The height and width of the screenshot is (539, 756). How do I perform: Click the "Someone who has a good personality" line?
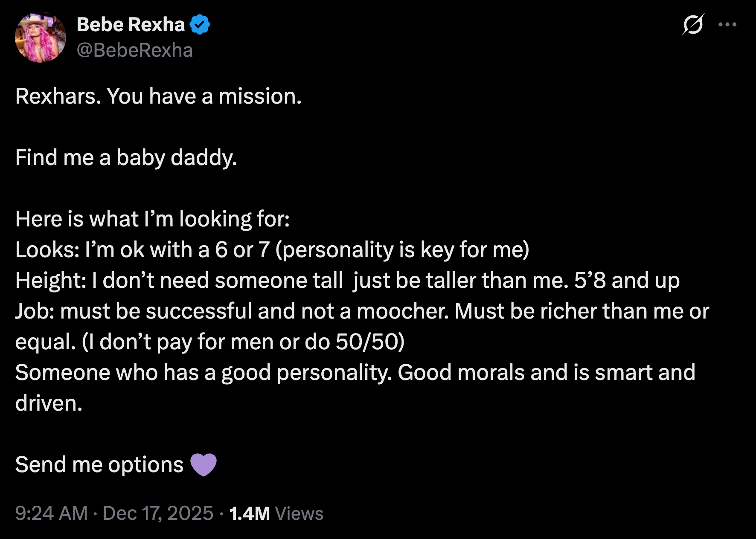(355, 373)
